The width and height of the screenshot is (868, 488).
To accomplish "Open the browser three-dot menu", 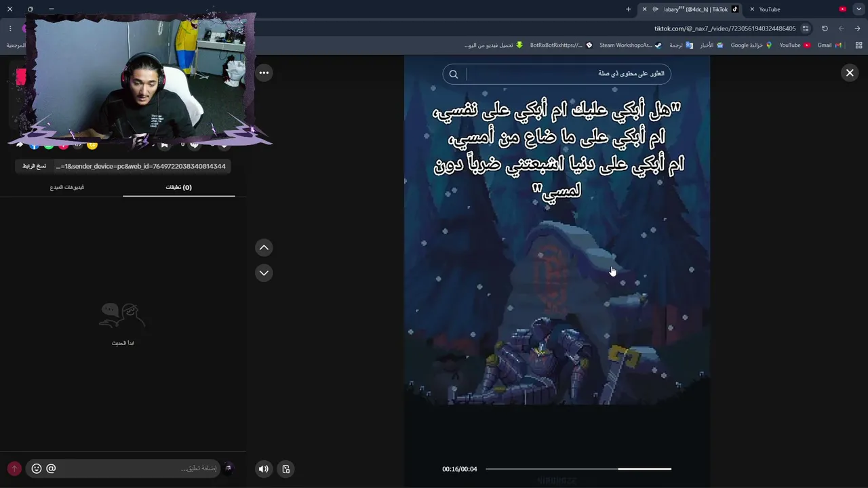I will [10, 28].
